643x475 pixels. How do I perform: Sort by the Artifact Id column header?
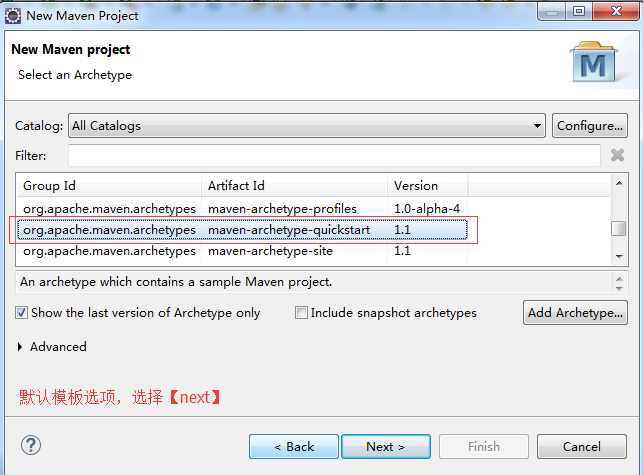point(294,186)
